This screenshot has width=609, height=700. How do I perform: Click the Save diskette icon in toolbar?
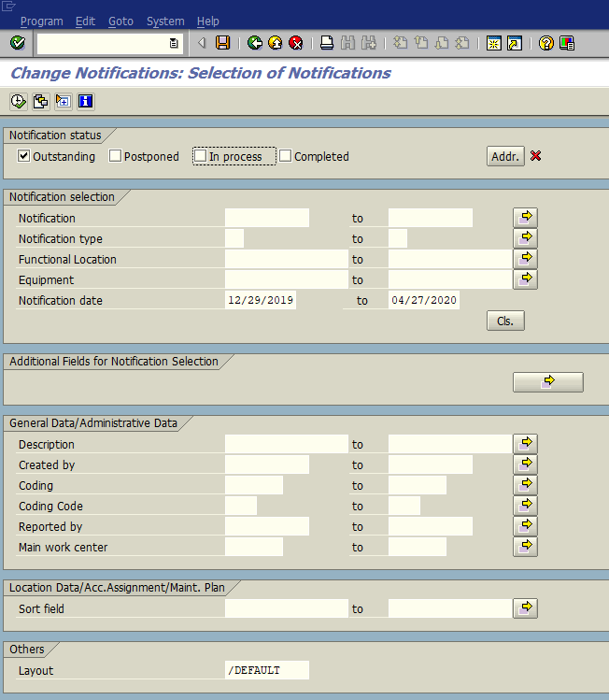coord(222,43)
